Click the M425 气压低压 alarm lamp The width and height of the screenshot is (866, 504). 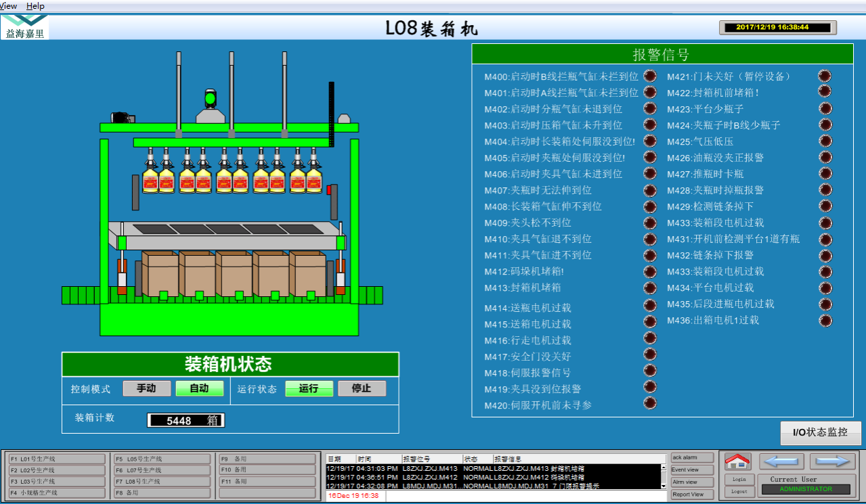click(x=825, y=141)
